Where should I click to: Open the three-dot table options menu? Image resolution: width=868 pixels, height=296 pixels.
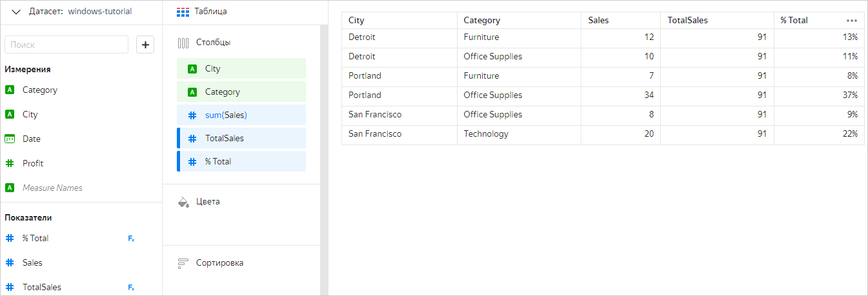[x=852, y=21]
